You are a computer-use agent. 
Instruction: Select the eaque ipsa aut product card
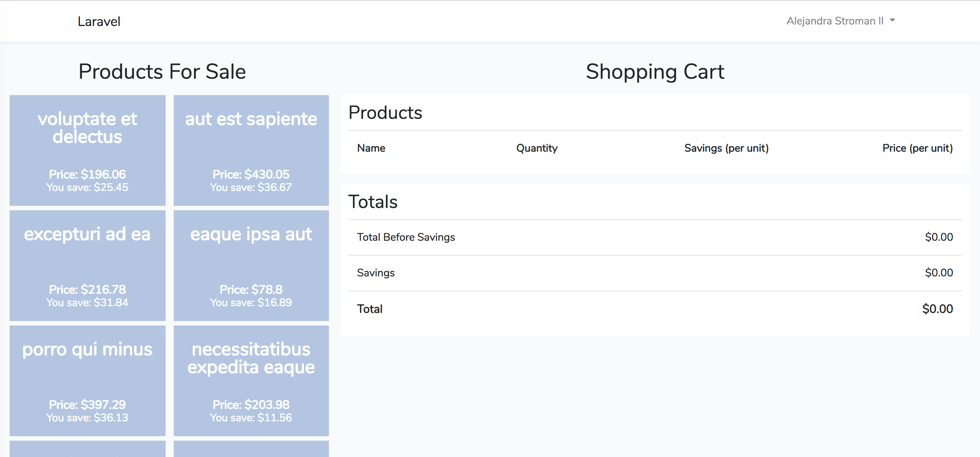pyautogui.click(x=251, y=265)
